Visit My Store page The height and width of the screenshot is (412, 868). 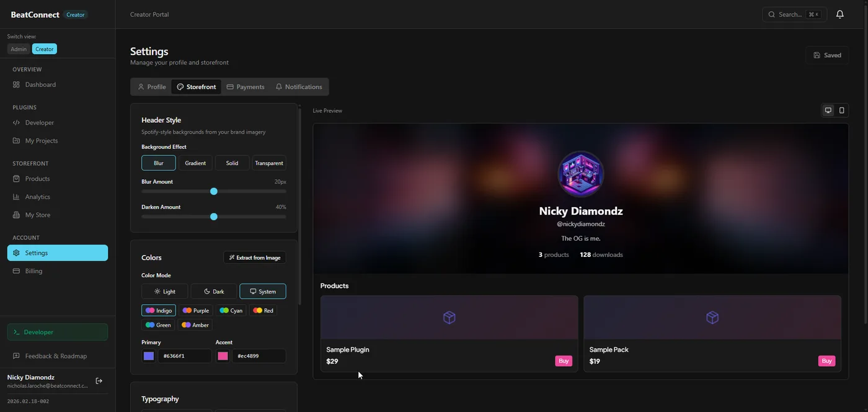[x=37, y=215]
